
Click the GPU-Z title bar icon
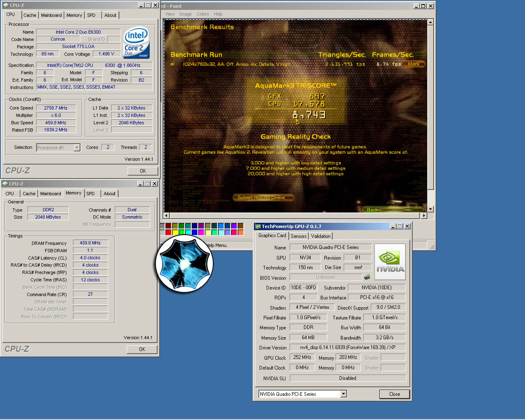[258, 226]
